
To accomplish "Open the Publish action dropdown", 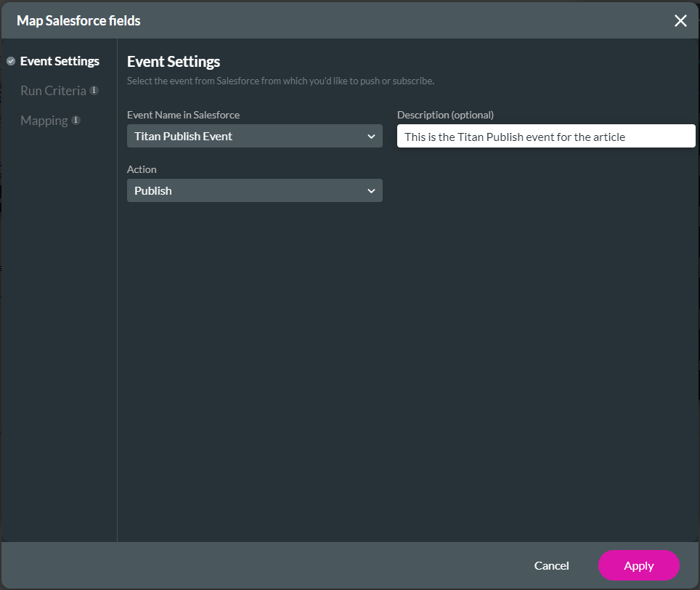I will [254, 190].
